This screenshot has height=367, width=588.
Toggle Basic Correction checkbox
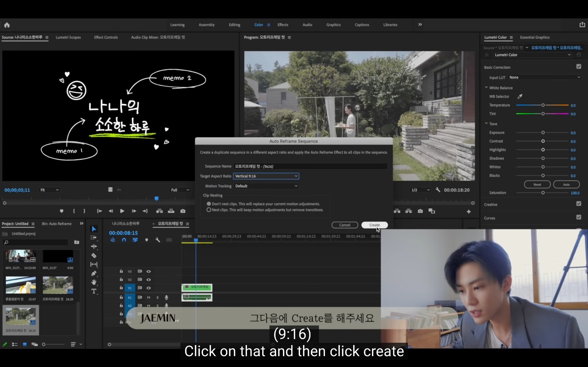[579, 67]
